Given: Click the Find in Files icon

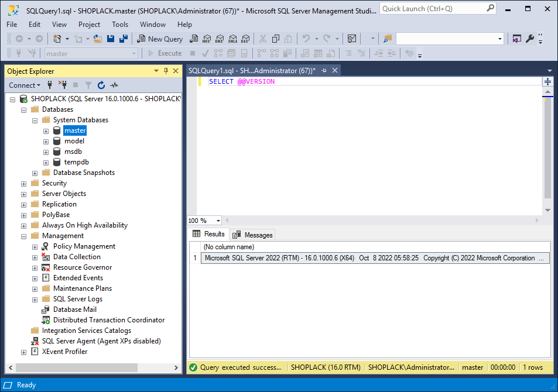Looking at the screenshot, I should [x=388, y=39].
